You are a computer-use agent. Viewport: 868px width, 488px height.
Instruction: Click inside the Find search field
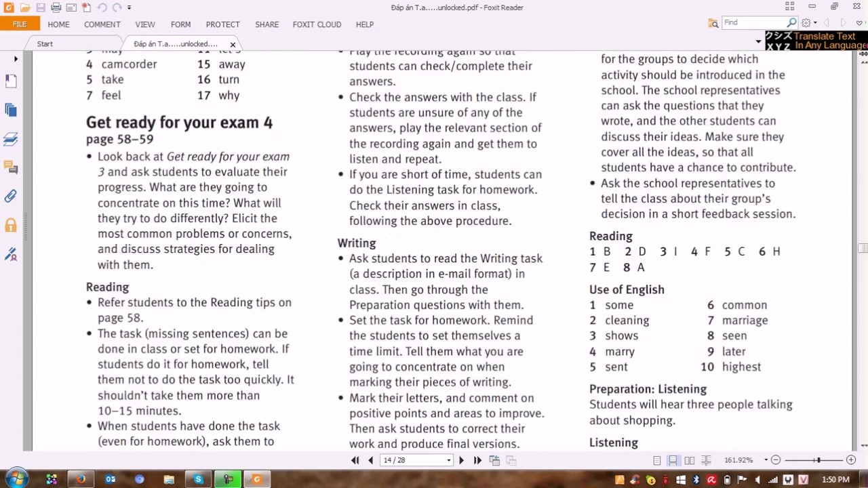pyautogui.click(x=753, y=22)
